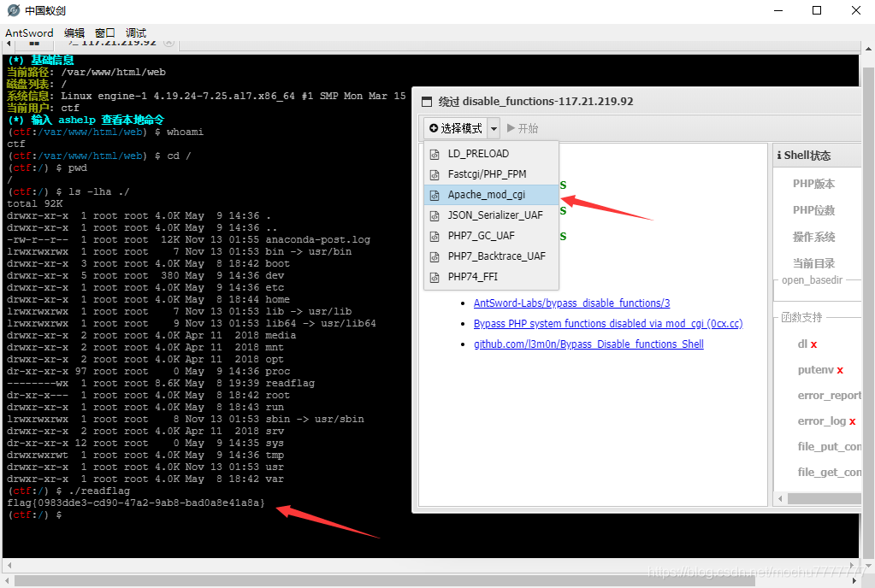Click the PHP74_FFI script icon
Image resolution: width=875 pixels, height=588 pixels.
click(x=435, y=277)
